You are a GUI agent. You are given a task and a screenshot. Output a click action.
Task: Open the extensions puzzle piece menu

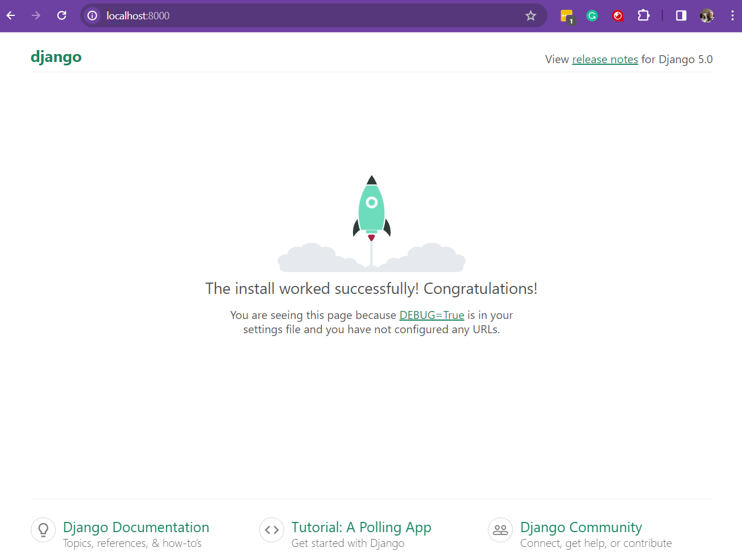(x=643, y=15)
